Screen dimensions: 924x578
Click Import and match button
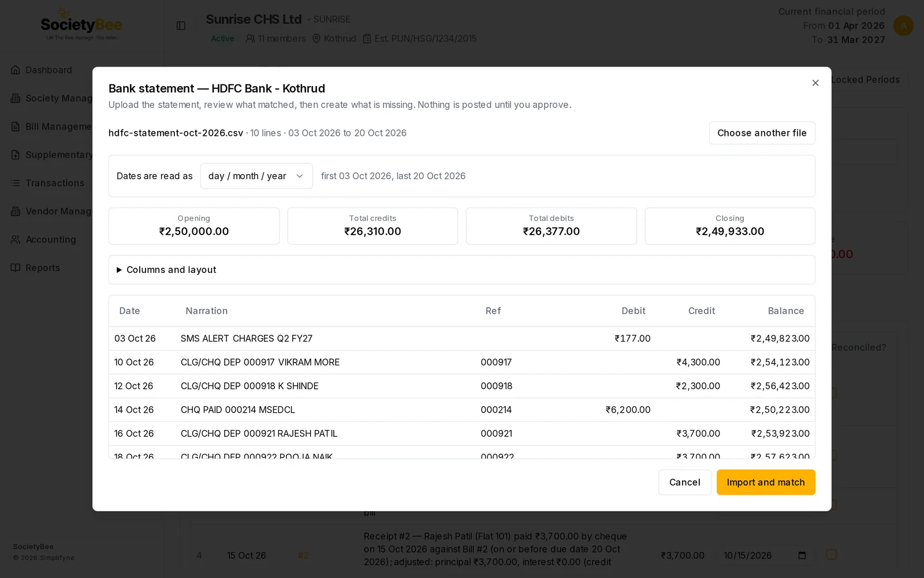click(766, 482)
